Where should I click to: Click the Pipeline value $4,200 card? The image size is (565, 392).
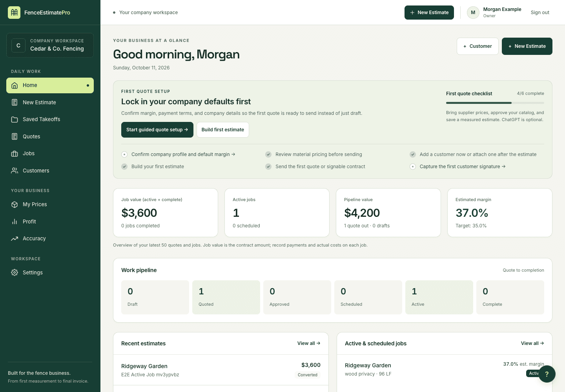pos(388,213)
